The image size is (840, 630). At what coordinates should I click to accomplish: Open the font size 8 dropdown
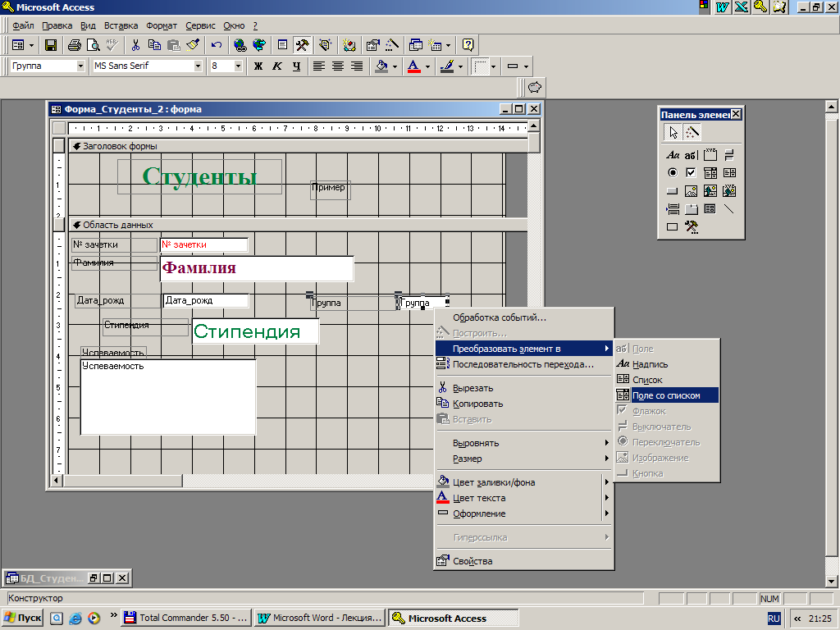[239, 66]
